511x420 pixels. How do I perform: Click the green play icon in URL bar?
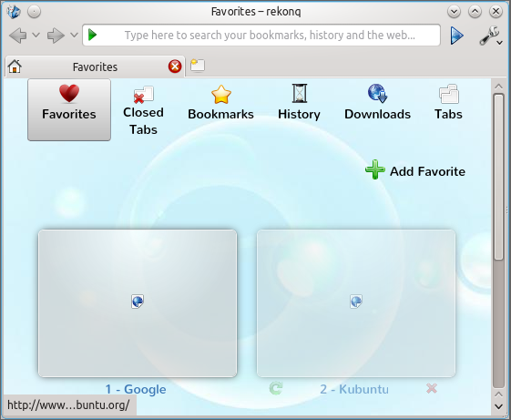click(x=93, y=35)
